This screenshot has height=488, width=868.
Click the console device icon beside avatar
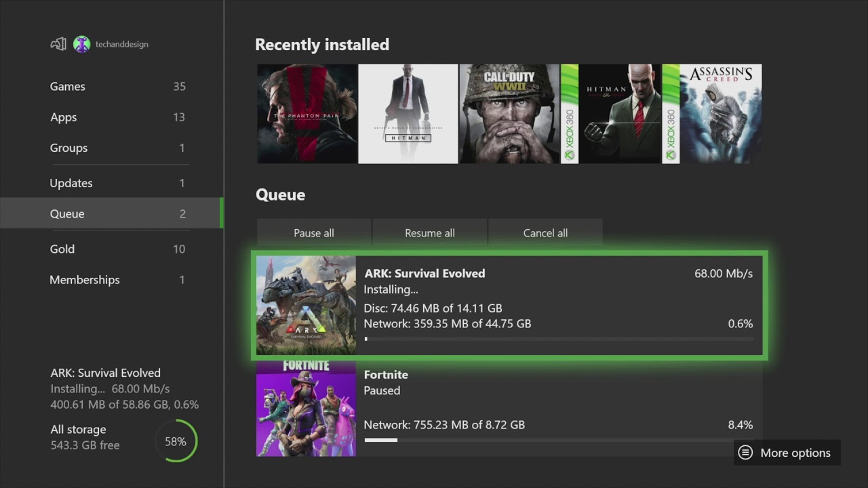click(x=58, y=44)
